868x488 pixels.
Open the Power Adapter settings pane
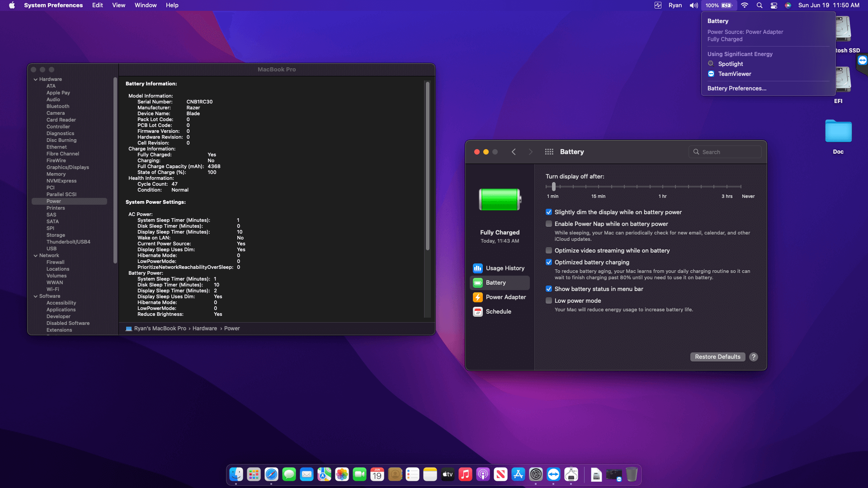click(500, 297)
